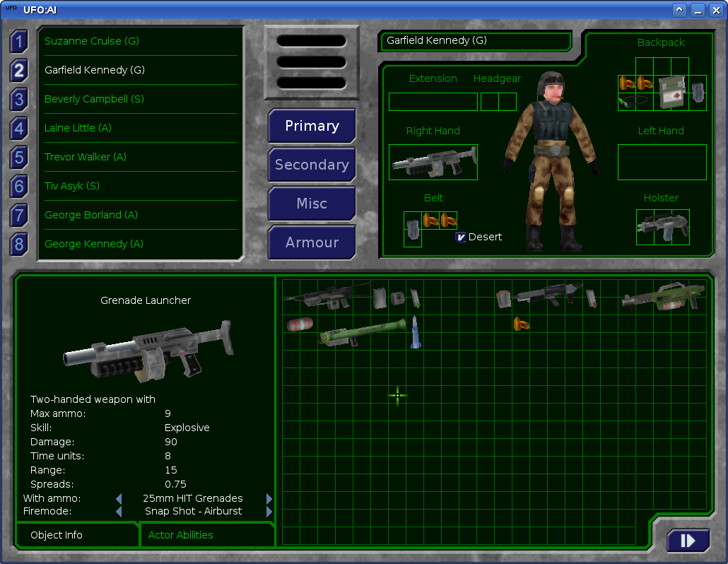Open the Actor Abilities tab
Image resolution: width=728 pixels, height=564 pixels.
207,535
